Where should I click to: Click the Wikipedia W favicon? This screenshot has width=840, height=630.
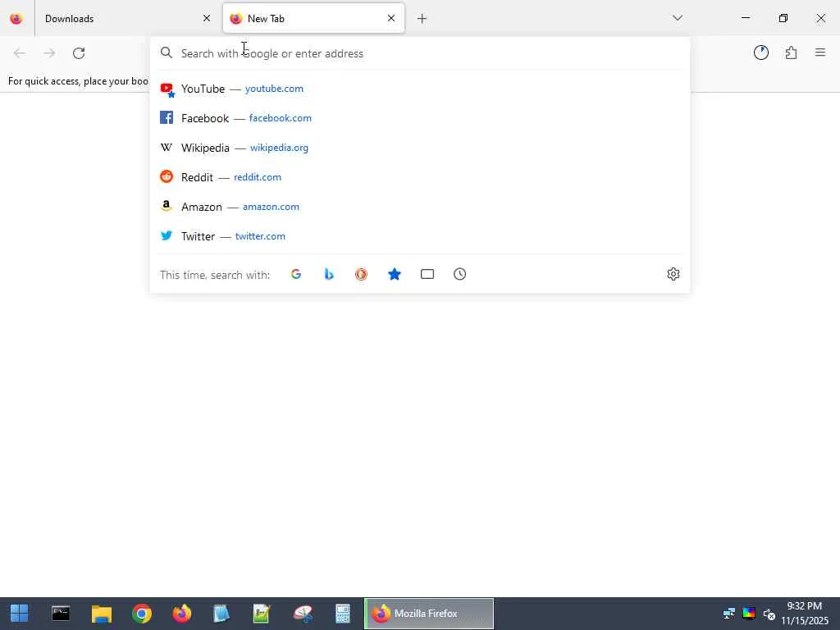pyautogui.click(x=167, y=148)
